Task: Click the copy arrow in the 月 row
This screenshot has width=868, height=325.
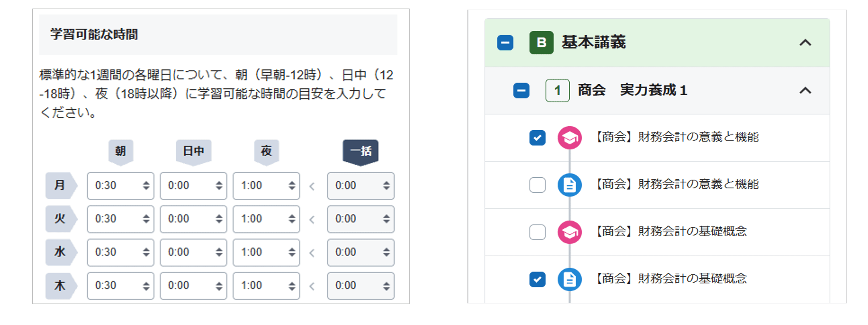Action: click(x=312, y=186)
